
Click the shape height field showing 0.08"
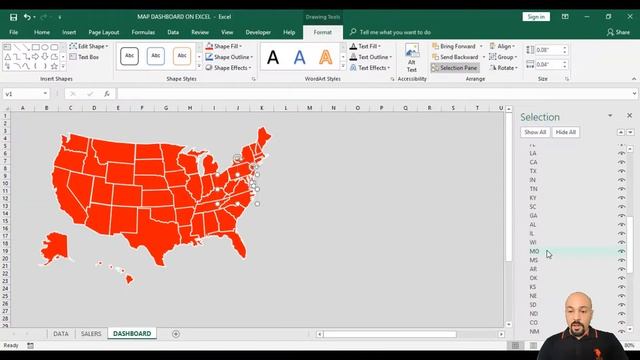coord(548,50)
